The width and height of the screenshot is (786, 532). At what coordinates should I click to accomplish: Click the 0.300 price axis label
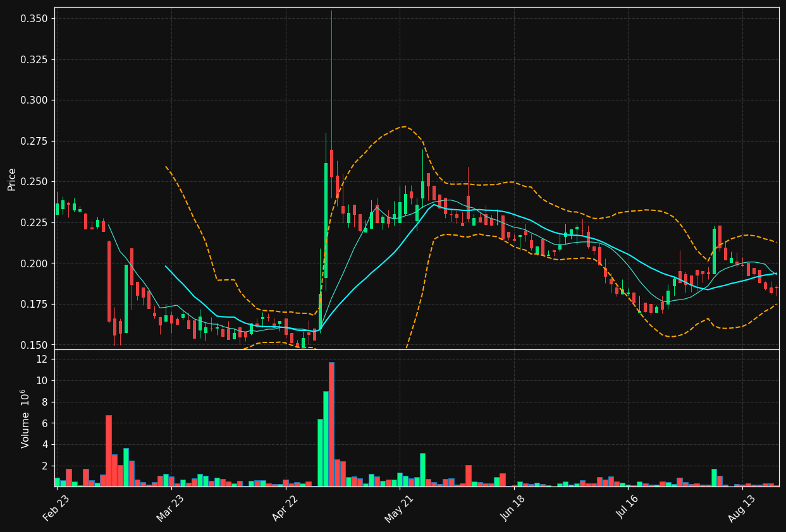(34, 100)
